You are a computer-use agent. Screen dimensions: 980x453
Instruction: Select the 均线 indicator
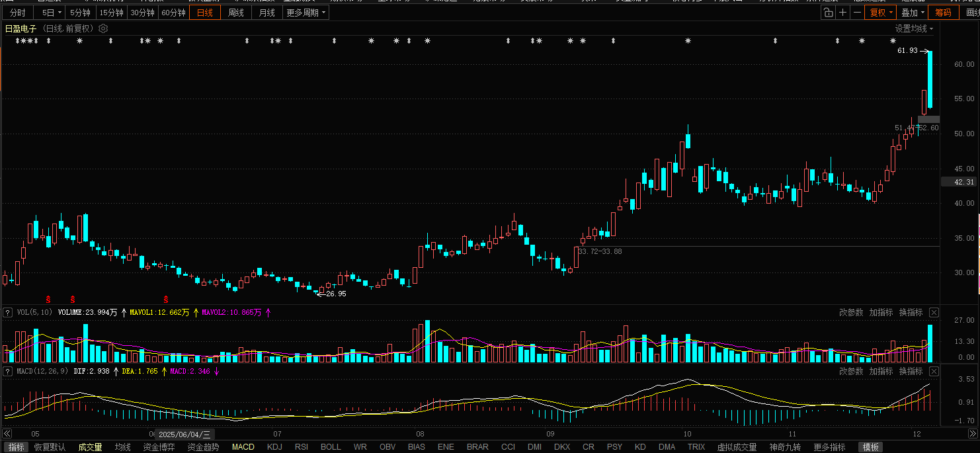[123, 448]
